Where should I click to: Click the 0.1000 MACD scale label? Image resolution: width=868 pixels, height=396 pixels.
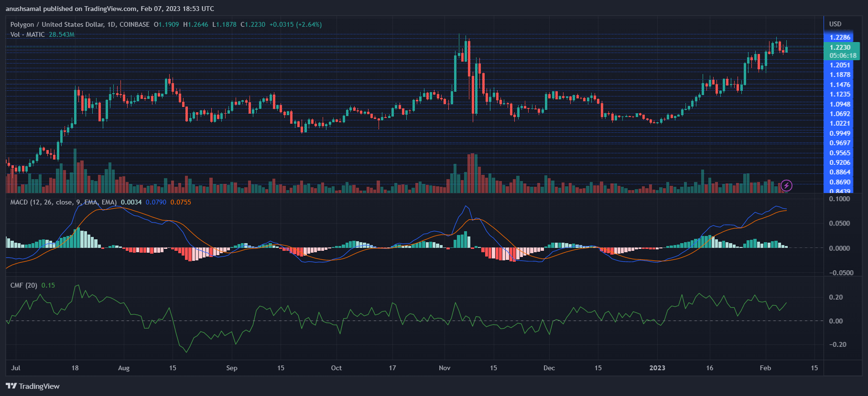pyautogui.click(x=839, y=199)
